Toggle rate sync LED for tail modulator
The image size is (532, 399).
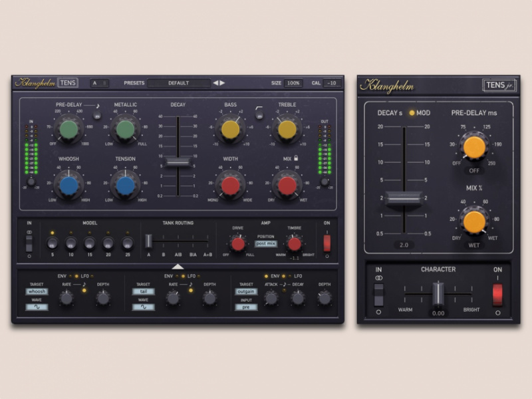pos(191,291)
